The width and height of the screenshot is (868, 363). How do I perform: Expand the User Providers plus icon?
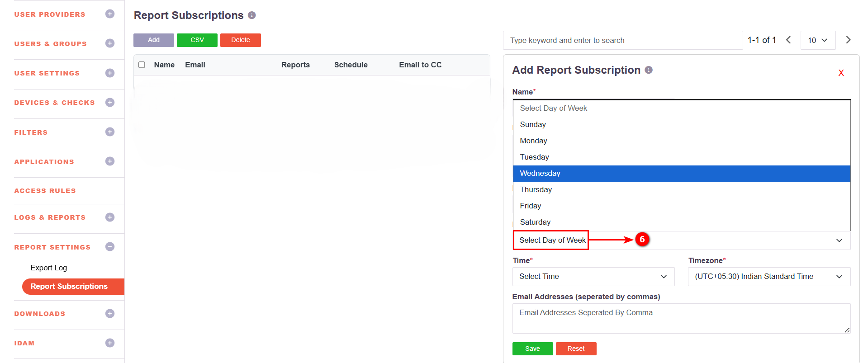click(109, 14)
